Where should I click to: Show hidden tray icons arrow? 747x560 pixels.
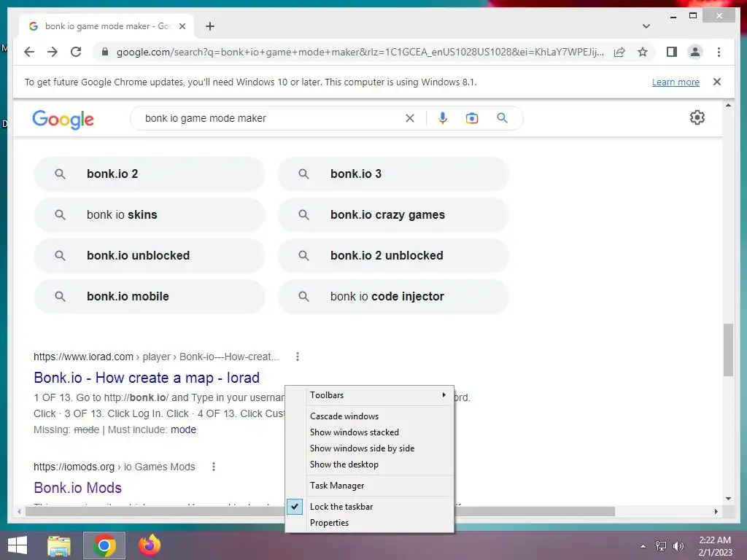[643, 546]
